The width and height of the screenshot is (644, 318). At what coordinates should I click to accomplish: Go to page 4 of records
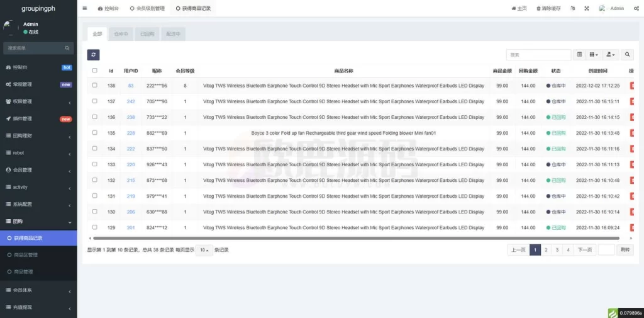point(568,250)
